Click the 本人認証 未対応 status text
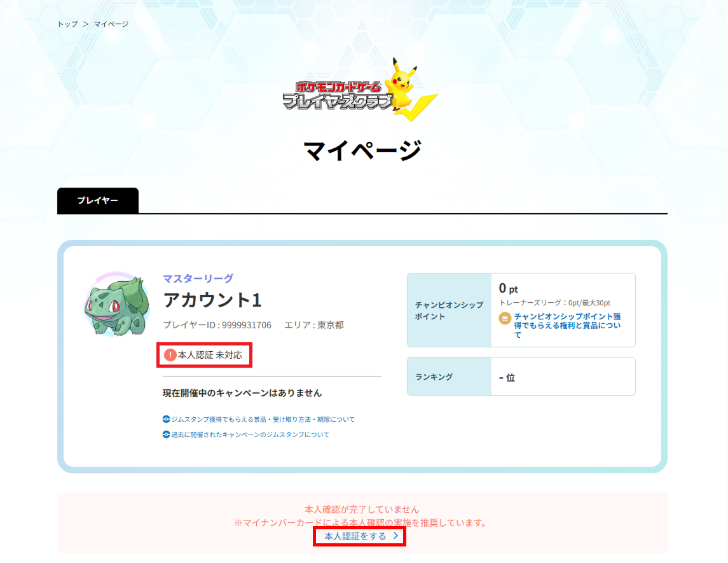The image size is (728, 563). [x=210, y=356]
